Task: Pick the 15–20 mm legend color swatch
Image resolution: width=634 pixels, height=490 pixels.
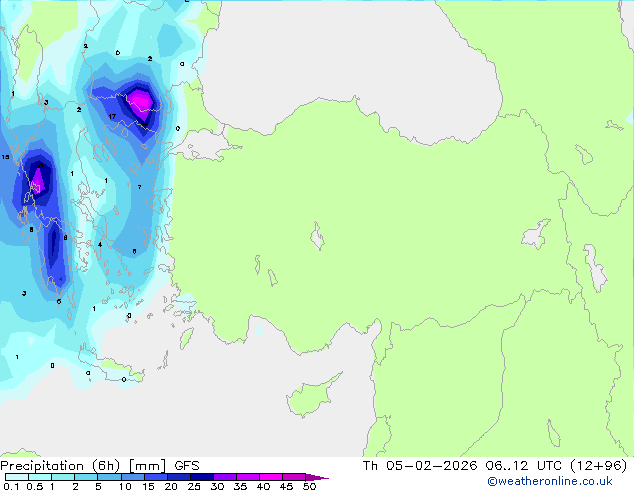Action: [155, 477]
